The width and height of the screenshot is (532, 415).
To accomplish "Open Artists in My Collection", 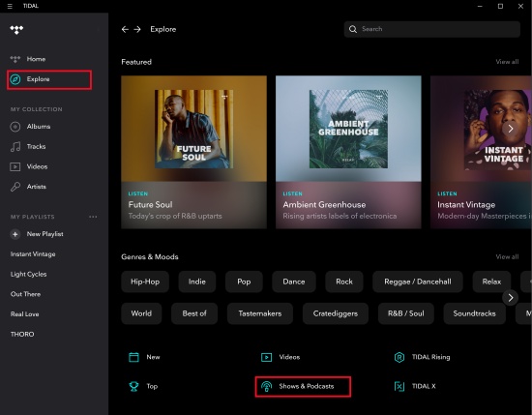I will pyautogui.click(x=37, y=187).
